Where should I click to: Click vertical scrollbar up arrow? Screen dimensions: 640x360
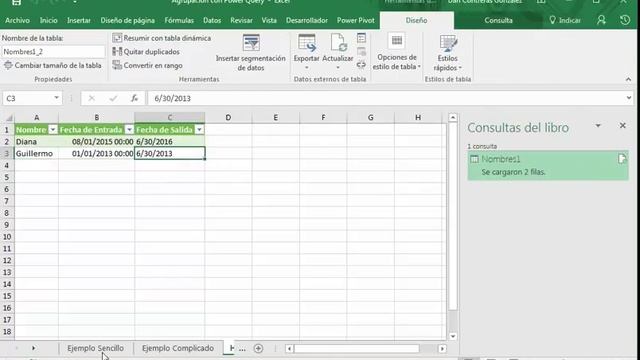point(453,118)
